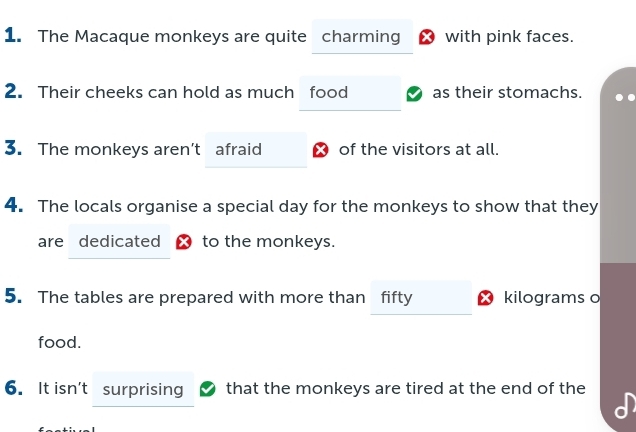636x432 pixels.
Task: Click the "surprising" answer field
Action: pos(143,389)
